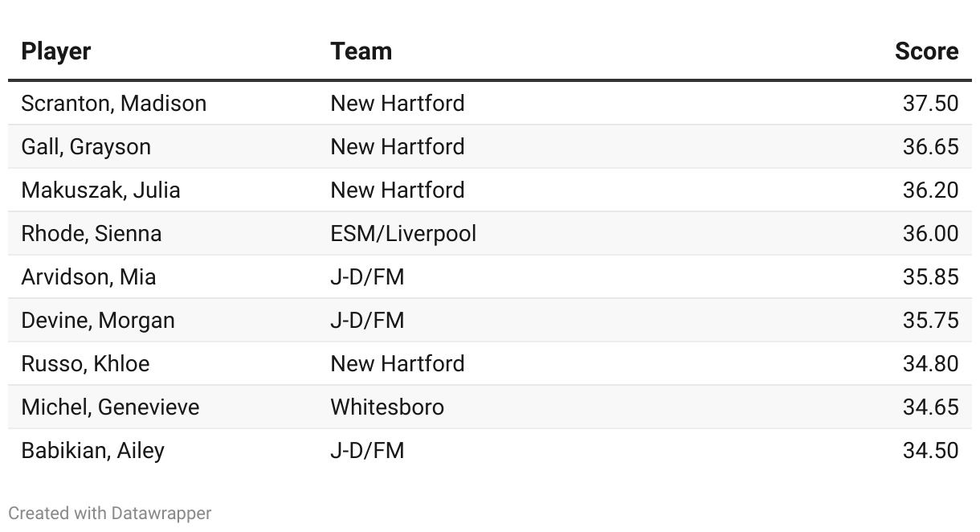The height and width of the screenshot is (532, 980).
Task: Click the Makuszak, Julia name
Action: [x=101, y=190]
